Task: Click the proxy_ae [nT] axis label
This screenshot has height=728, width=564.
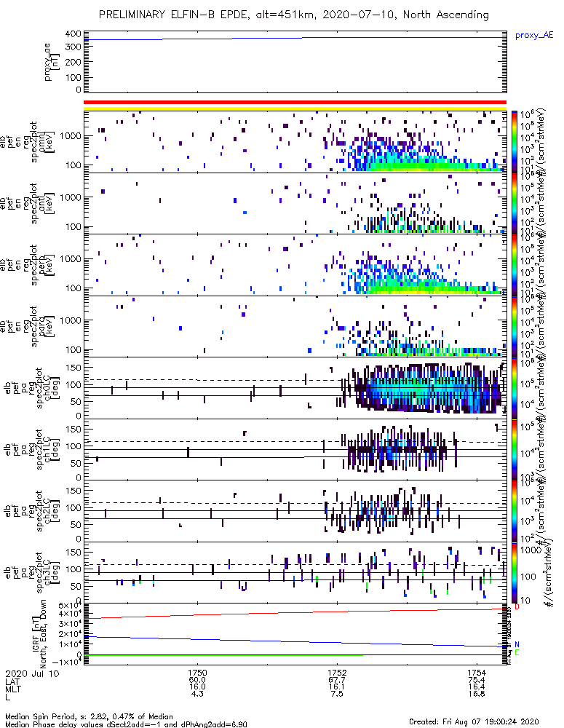Action: click(52, 62)
